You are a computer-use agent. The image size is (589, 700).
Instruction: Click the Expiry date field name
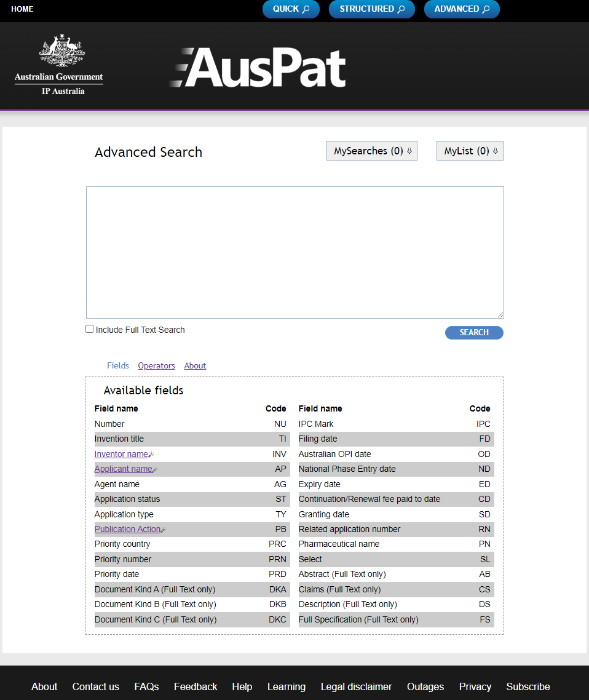point(320,484)
